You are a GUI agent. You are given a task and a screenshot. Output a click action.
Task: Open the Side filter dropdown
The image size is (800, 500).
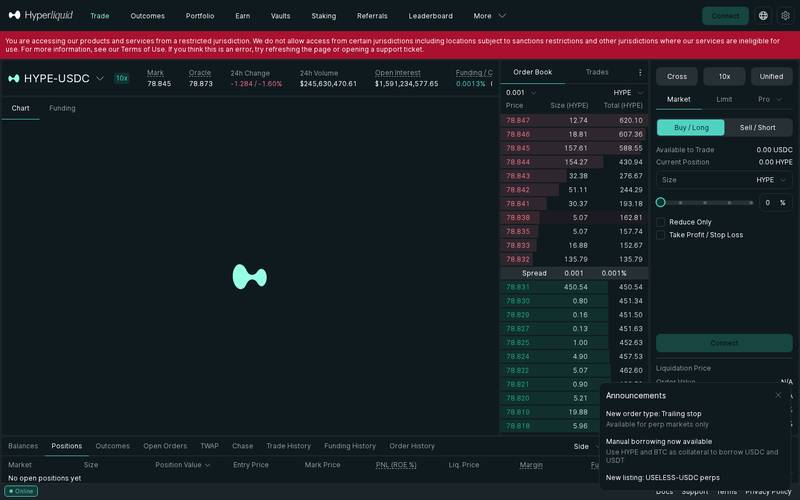point(585,446)
